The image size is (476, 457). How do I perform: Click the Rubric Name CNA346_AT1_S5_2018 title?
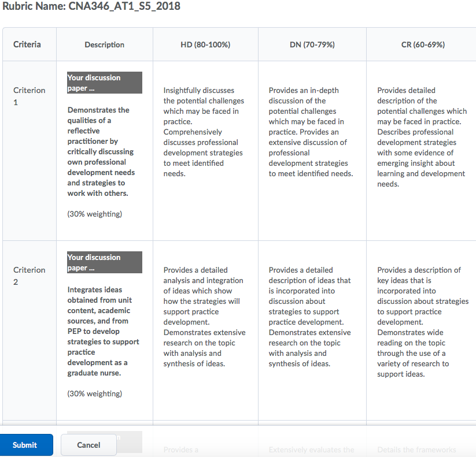(91, 6)
